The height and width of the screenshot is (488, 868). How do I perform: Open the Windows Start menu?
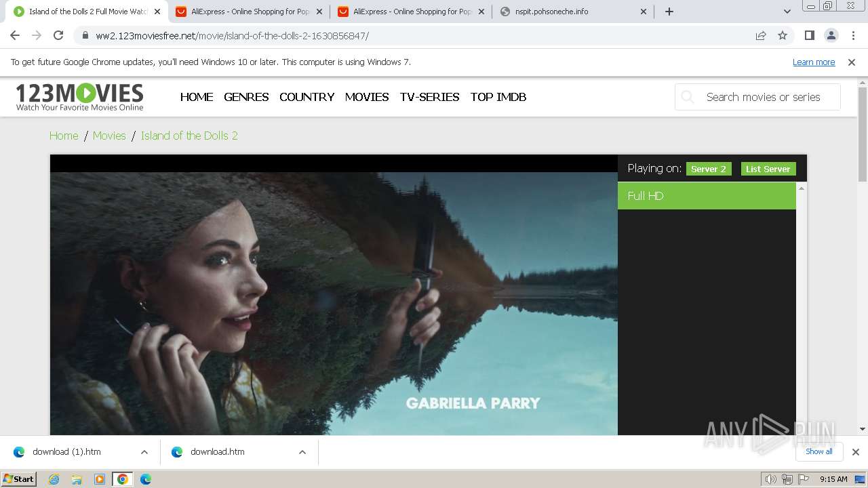pyautogui.click(x=19, y=479)
